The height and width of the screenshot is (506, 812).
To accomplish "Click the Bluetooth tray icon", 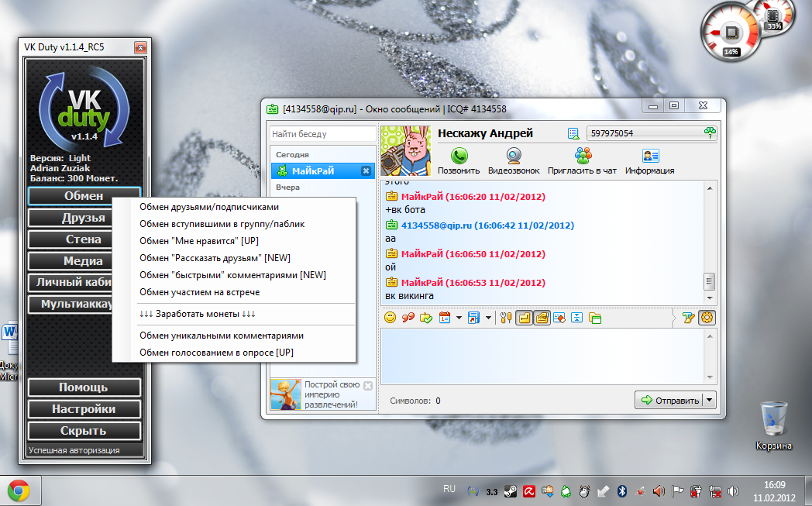I will pyautogui.click(x=622, y=491).
